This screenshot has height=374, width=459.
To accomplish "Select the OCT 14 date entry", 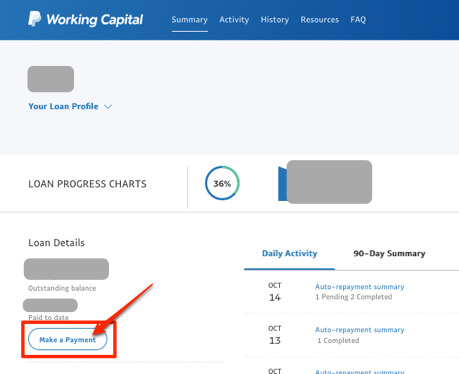I will click(x=275, y=292).
